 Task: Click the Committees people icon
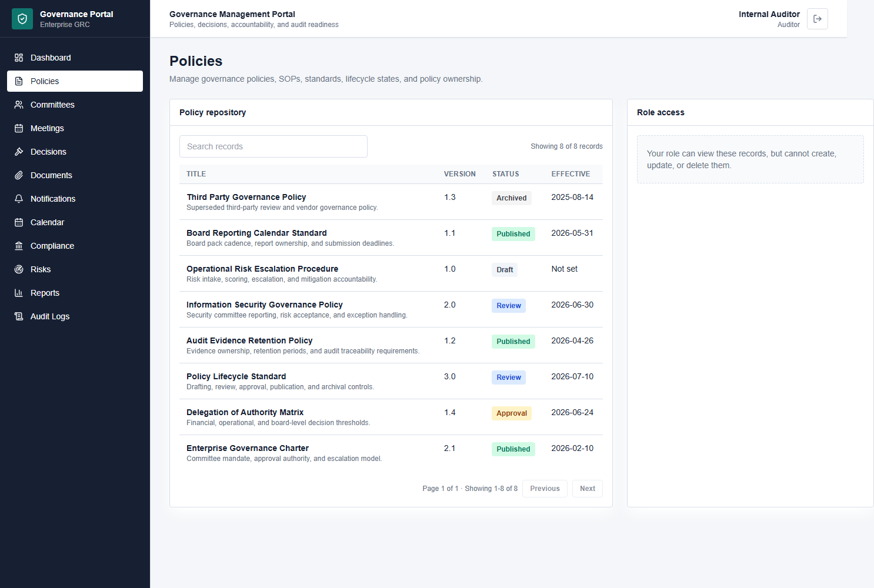tap(19, 105)
